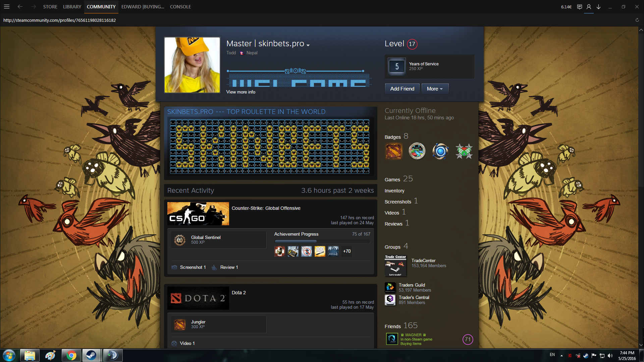Expand the +70 achievements list
The width and height of the screenshot is (644, 362).
347,251
